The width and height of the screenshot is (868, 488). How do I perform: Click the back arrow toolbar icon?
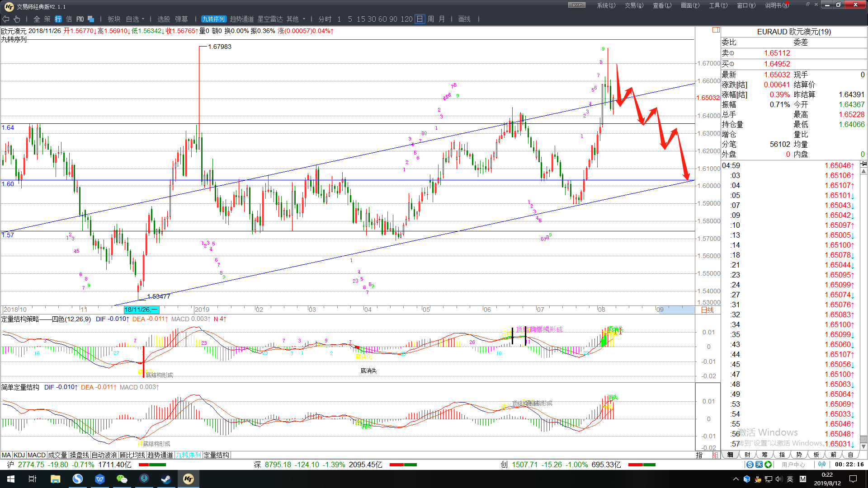5,19
